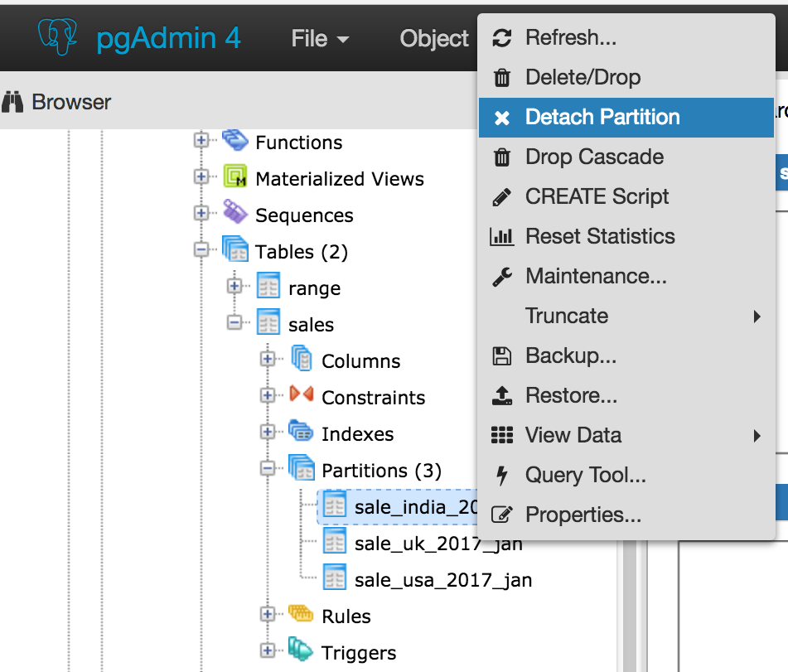This screenshot has width=788, height=672.
Task: Click the Sequences node icon
Action: (235, 215)
